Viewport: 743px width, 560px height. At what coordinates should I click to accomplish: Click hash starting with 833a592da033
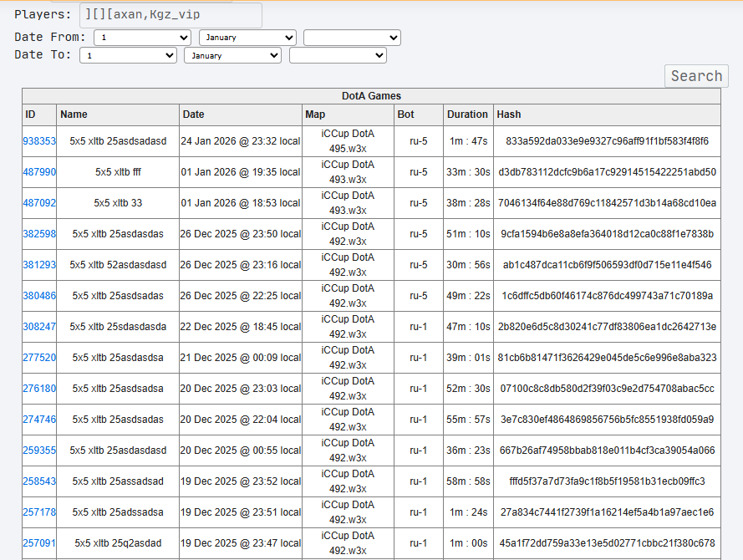tap(607, 141)
